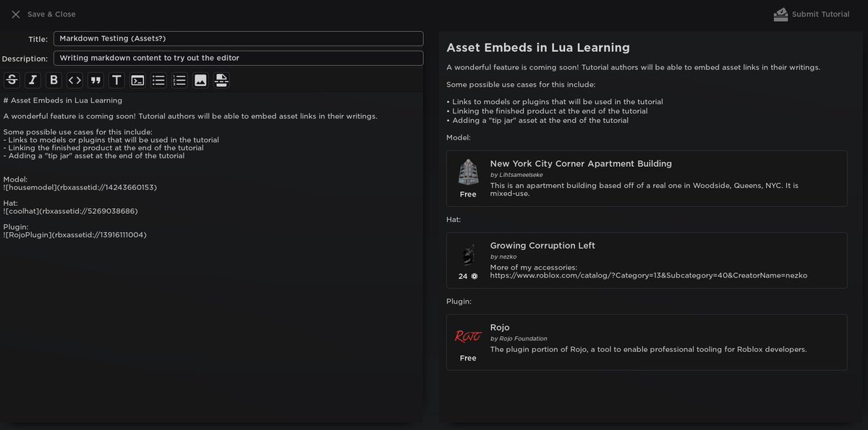Screen dimensions: 868x430
Task: Apply bold formatting
Action: pos(54,80)
